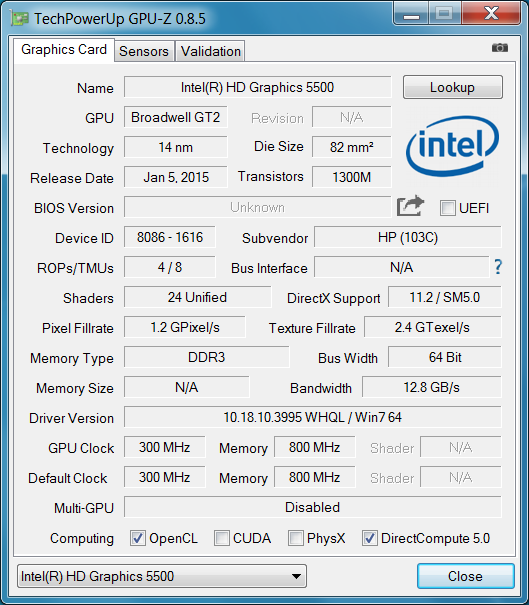Toggle the OpenCL checkbox
The width and height of the screenshot is (529, 605).
(138, 538)
